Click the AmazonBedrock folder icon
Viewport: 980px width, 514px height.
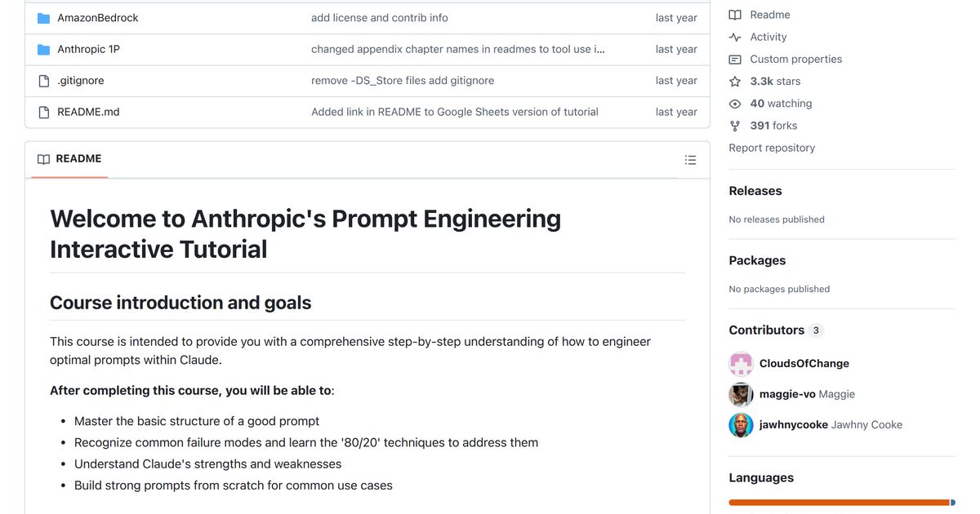coord(44,18)
